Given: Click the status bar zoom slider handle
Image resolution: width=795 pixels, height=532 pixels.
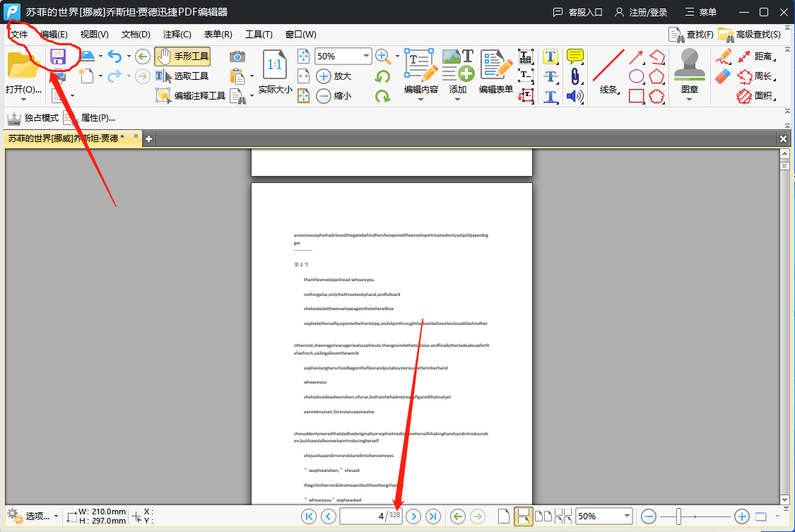Looking at the screenshot, I should [x=678, y=516].
